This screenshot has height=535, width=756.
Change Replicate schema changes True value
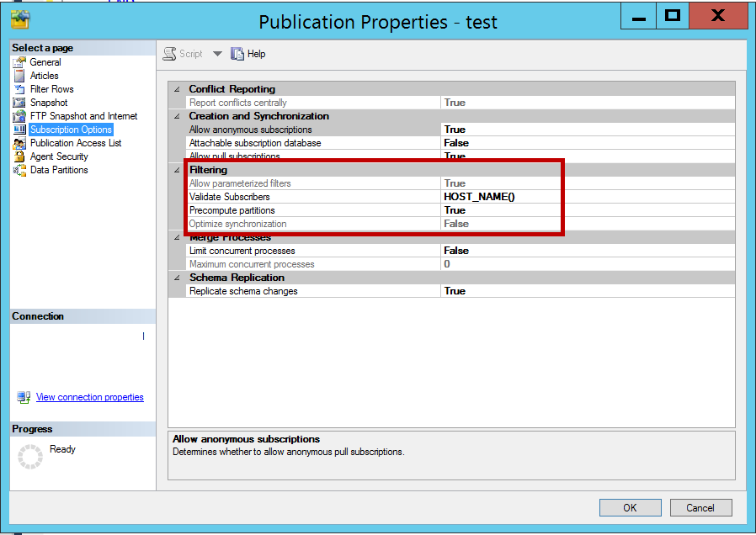coord(588,291)
